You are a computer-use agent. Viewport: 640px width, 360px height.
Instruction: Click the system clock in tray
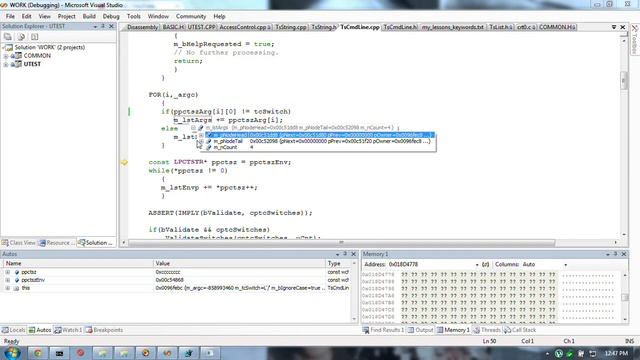(616, 353)
